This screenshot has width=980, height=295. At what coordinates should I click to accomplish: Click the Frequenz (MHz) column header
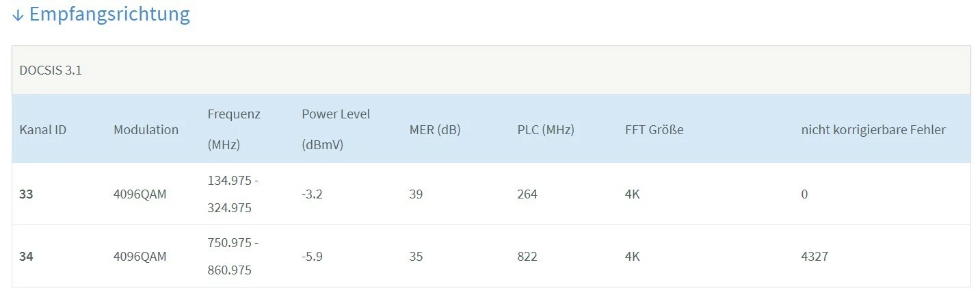coord(234,129)
